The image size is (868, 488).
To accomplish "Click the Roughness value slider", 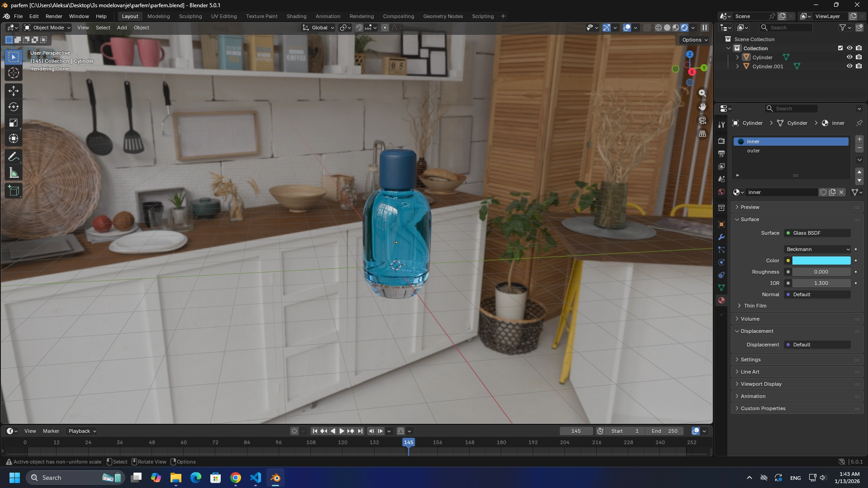I will [x=821, y=272].
